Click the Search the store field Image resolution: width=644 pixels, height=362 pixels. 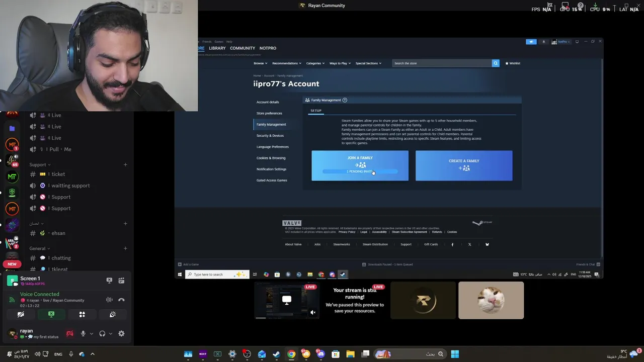(x=442, y=63)
